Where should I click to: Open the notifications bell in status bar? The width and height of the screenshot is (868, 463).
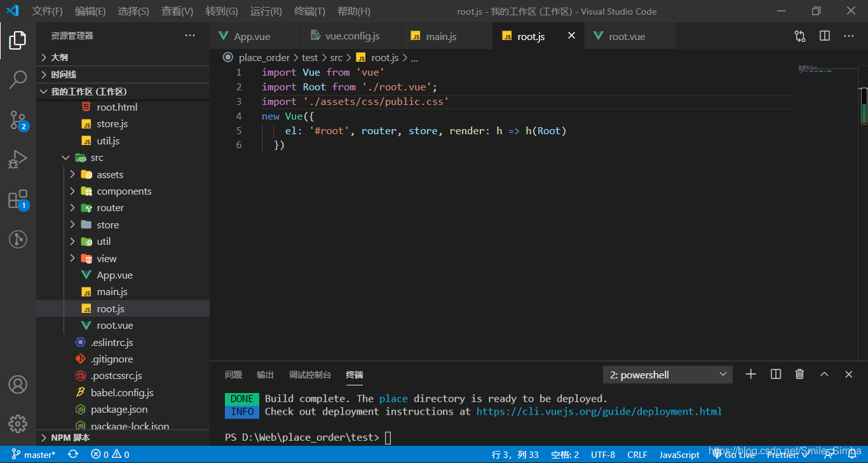coord(852,455)
